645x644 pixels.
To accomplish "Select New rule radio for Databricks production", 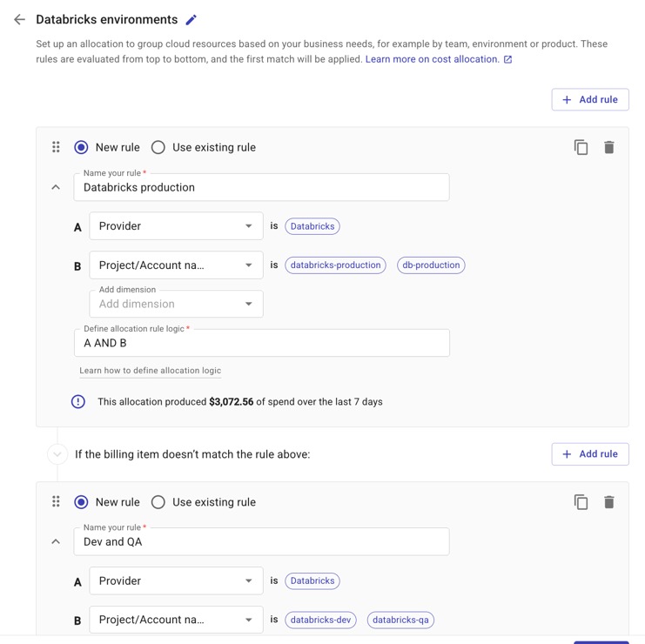I will coord(81,147).
